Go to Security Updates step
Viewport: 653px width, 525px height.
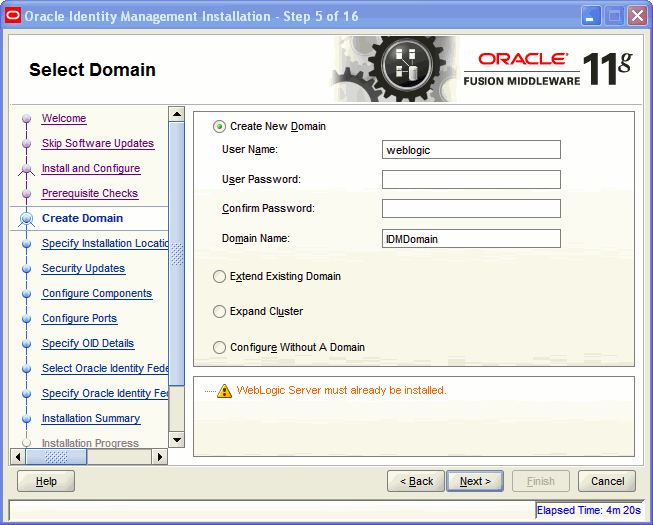point(83,268)
